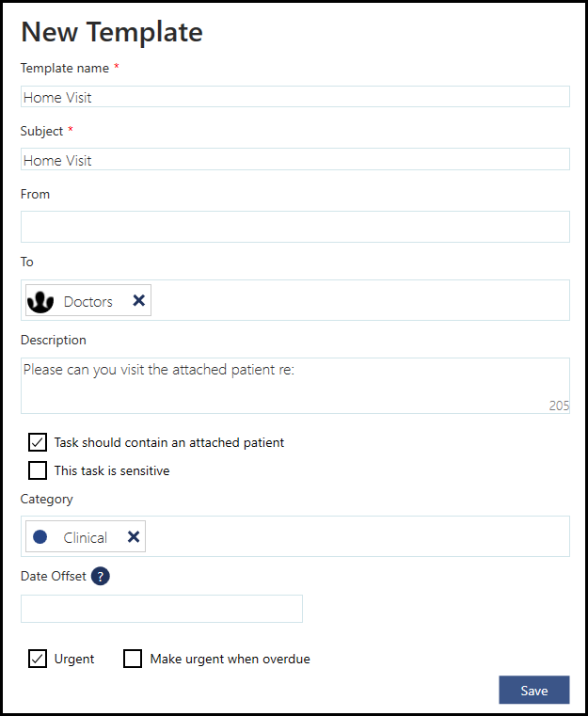588x716 pixels.
Task: Save the new template
Action: 533,691
